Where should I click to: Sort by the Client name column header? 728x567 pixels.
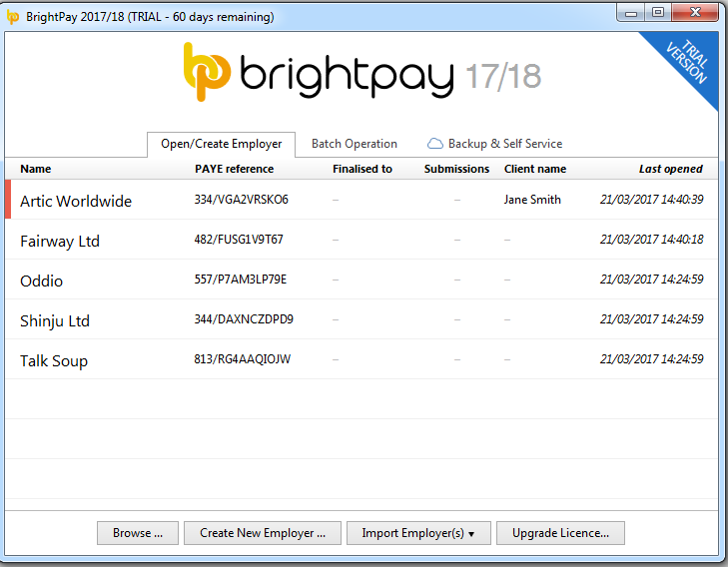click(535, 169)
